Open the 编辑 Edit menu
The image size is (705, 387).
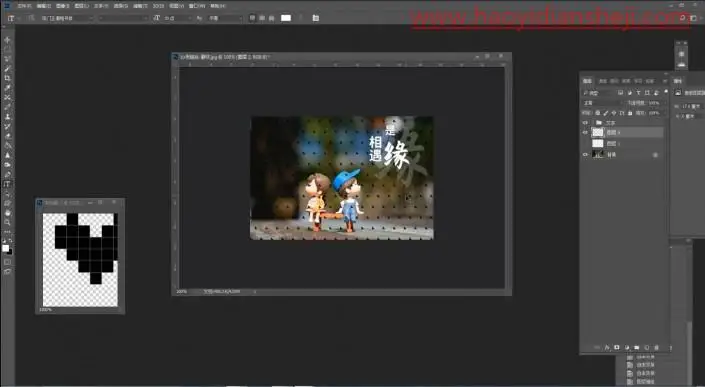(x=44, y=6)
